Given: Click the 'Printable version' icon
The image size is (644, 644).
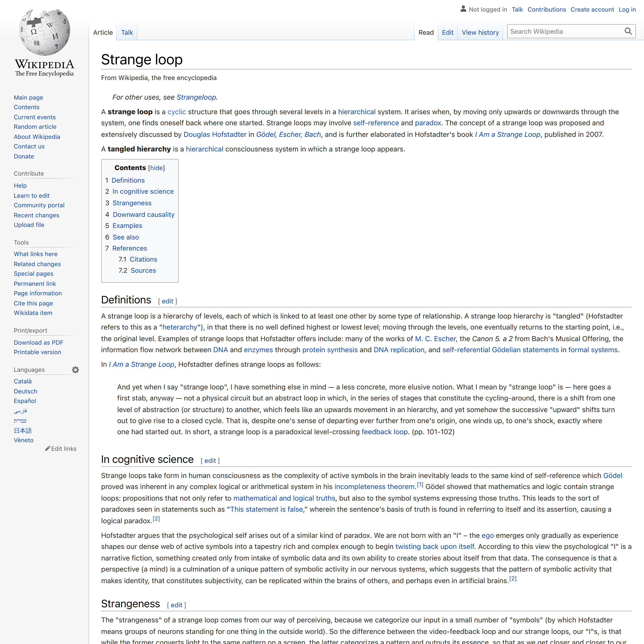Looking at the screenshot, I should [x=37, y=352].
